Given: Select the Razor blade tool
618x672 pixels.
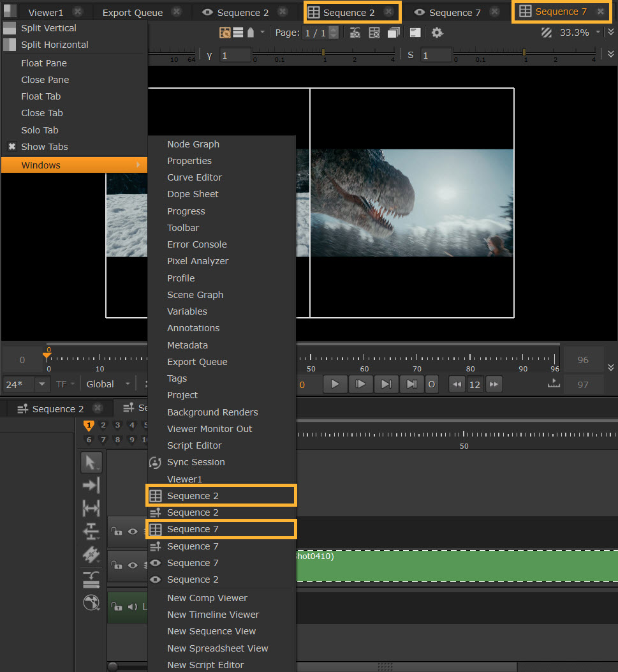Looking at the screenshot, I should (x=91, y=555).
